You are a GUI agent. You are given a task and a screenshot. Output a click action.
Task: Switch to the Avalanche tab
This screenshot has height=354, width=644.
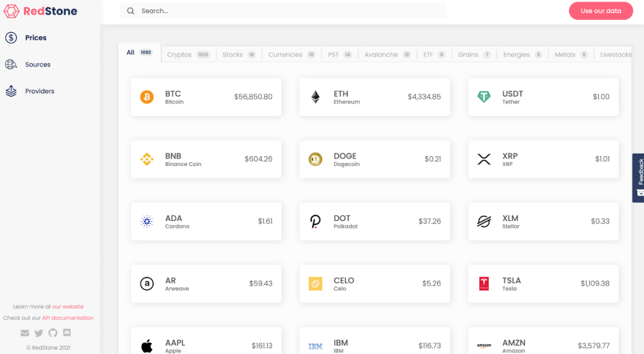pos(387,55)
